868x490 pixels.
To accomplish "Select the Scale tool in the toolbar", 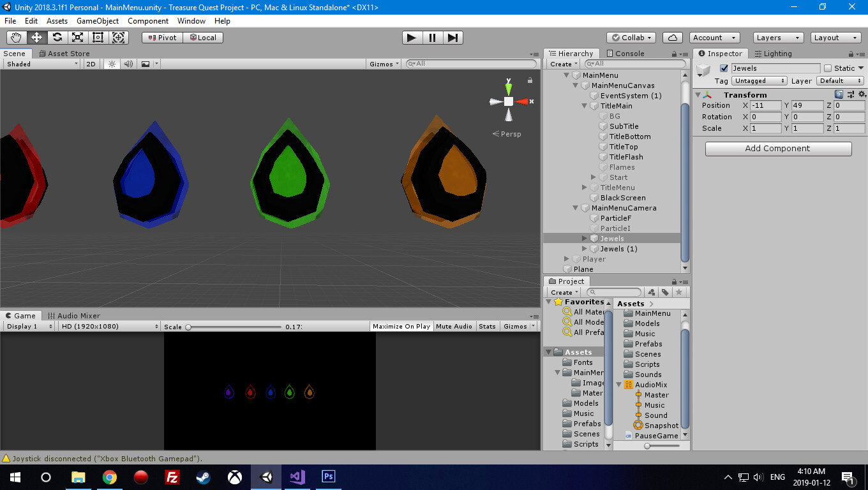I will point(78,38).
